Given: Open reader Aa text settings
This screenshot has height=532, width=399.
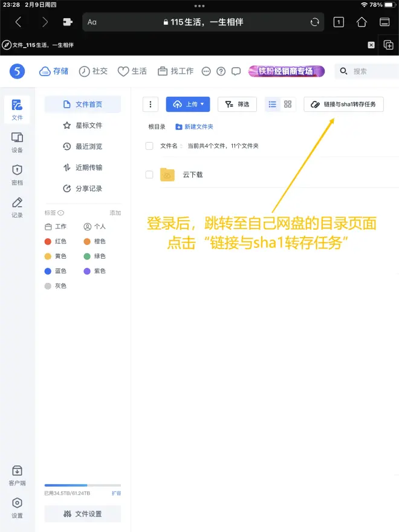Looking at the screenshot, I should pyautogui.click(x=92, y=22).
